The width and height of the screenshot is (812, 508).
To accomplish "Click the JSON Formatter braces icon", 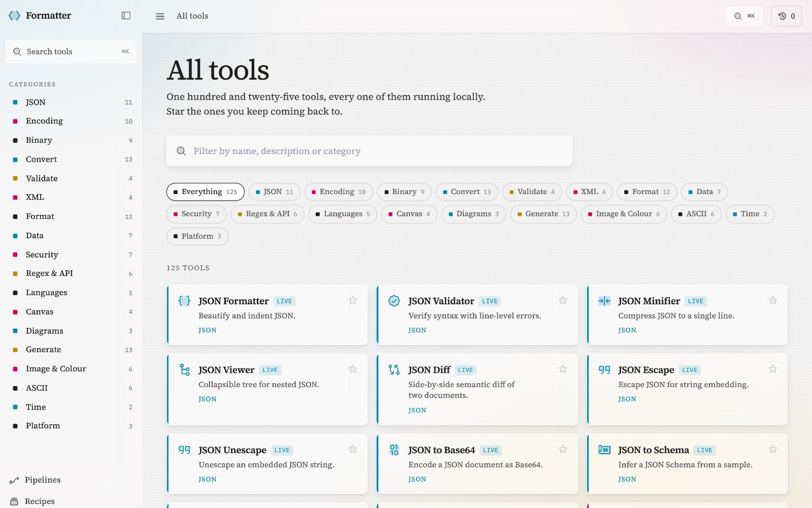I will click(184, 301).
